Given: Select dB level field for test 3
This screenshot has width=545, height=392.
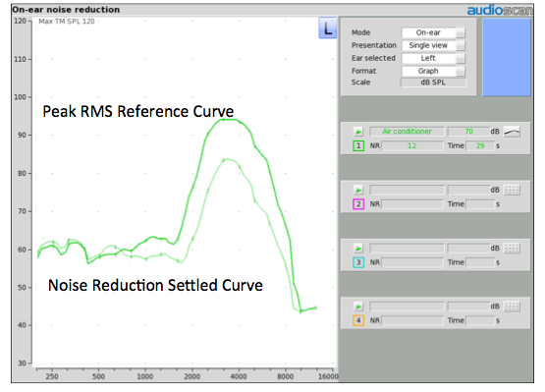Looking at the screenshot, I should [x=468, y=249].
